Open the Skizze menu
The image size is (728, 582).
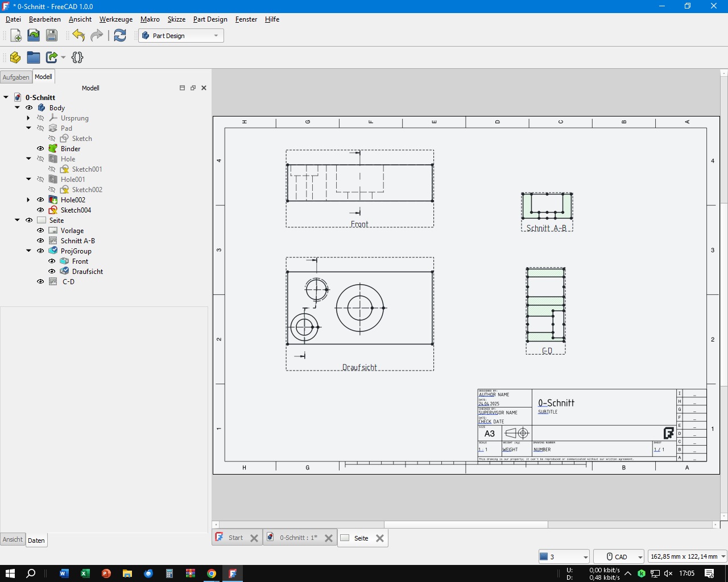176,19
